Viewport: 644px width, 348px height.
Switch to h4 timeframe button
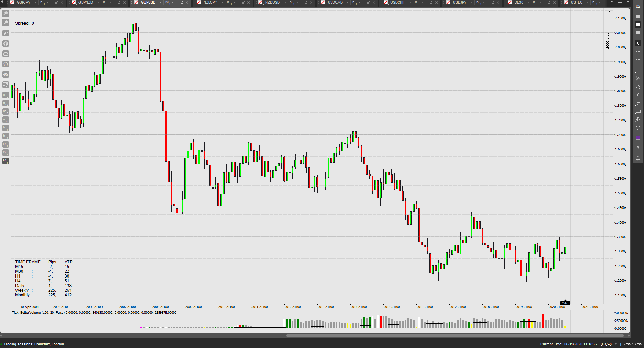tap(6, 136)
